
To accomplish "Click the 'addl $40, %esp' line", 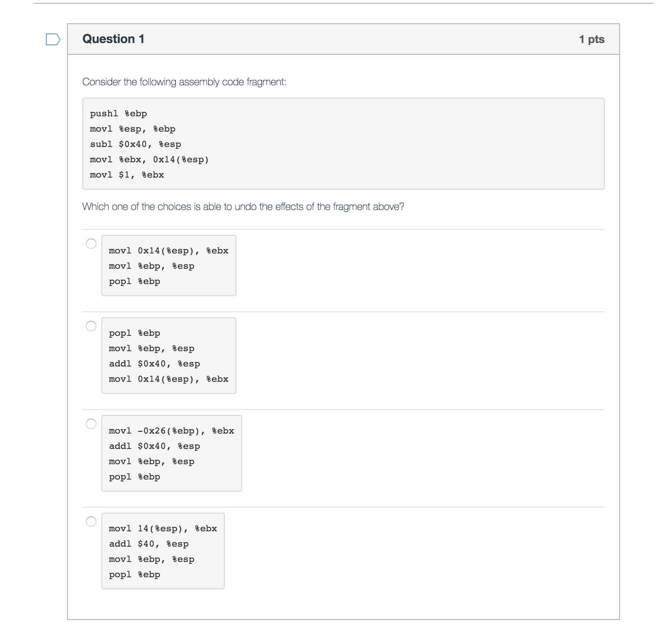I will [x=148, y=544].
